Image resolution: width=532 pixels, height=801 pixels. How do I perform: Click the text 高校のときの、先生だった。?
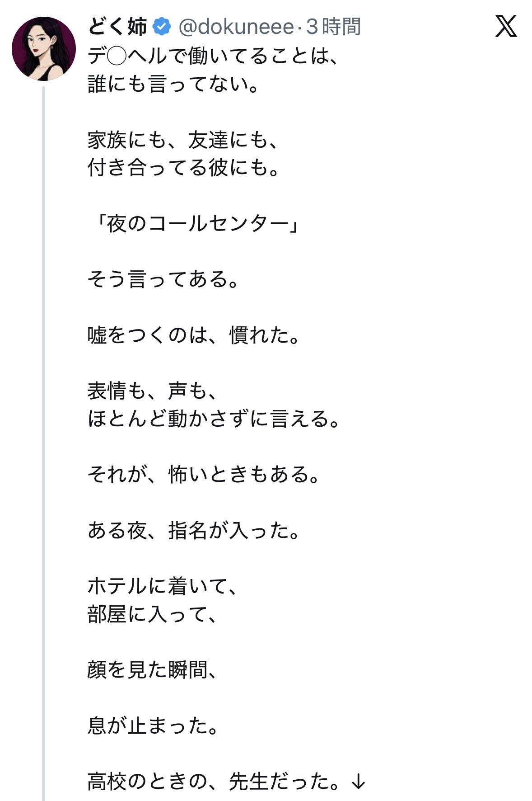213,781
